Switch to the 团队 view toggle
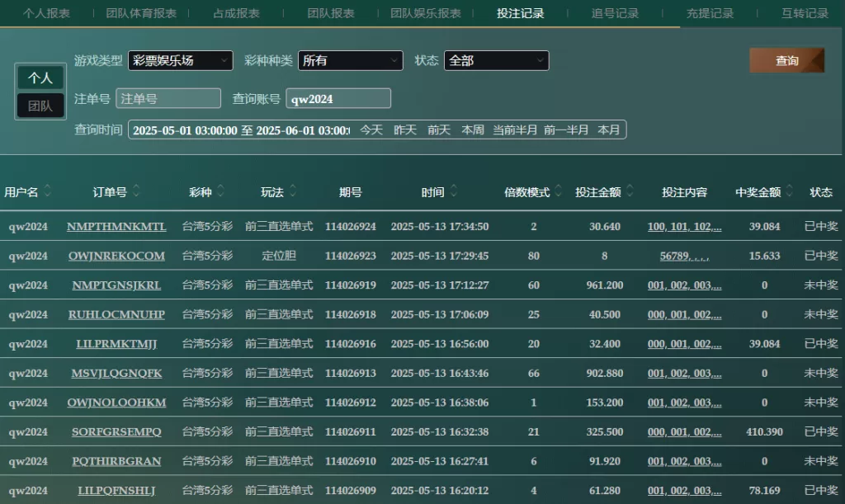This screenshot has width=845, height=504. (x=40, y=106)
